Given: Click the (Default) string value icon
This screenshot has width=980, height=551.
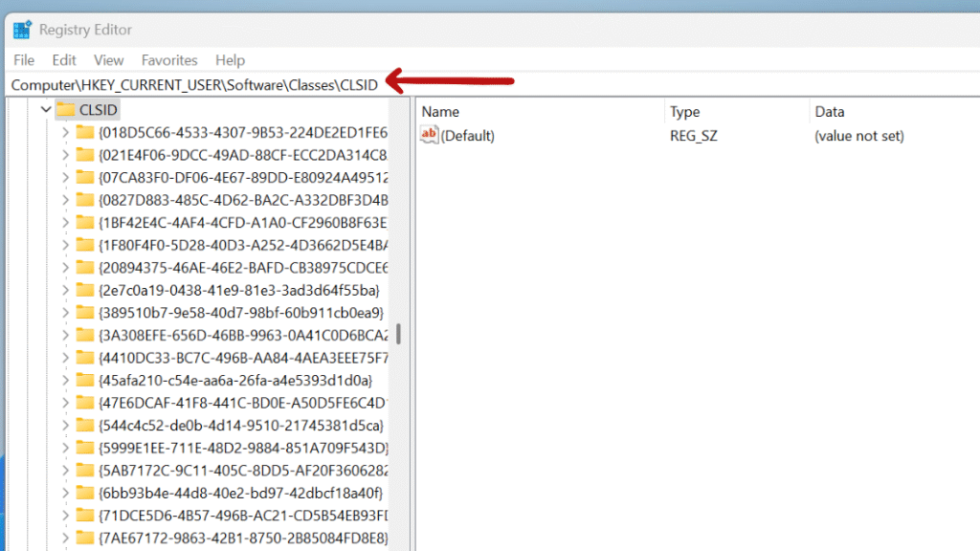Looking at the screenshot, I should coord(429,134).
